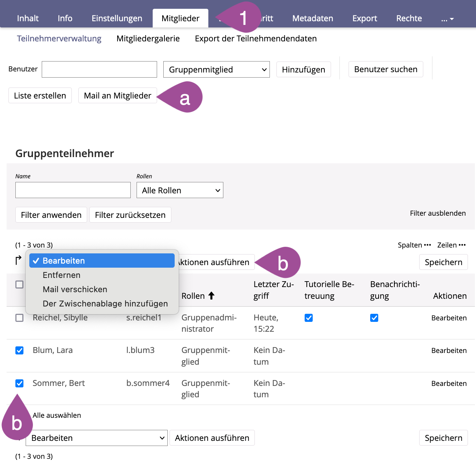The width and height of the screenshot is (476, 476).
Task: Click the Filter ausblenden link
Action: click(438, 213)
